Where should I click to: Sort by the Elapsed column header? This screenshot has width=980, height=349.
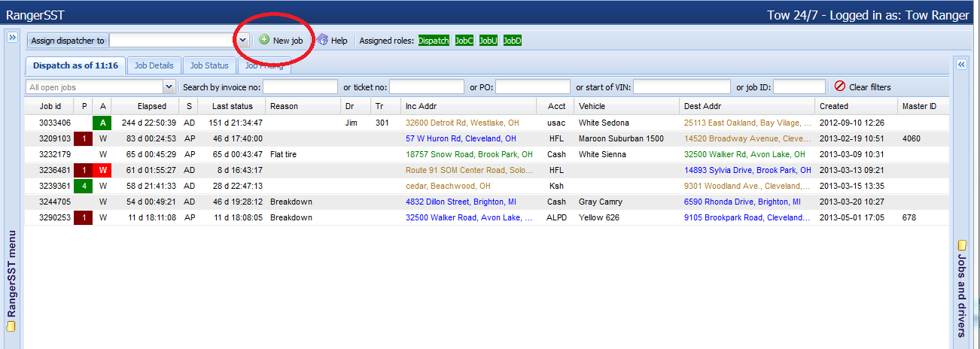coord(151,106)
